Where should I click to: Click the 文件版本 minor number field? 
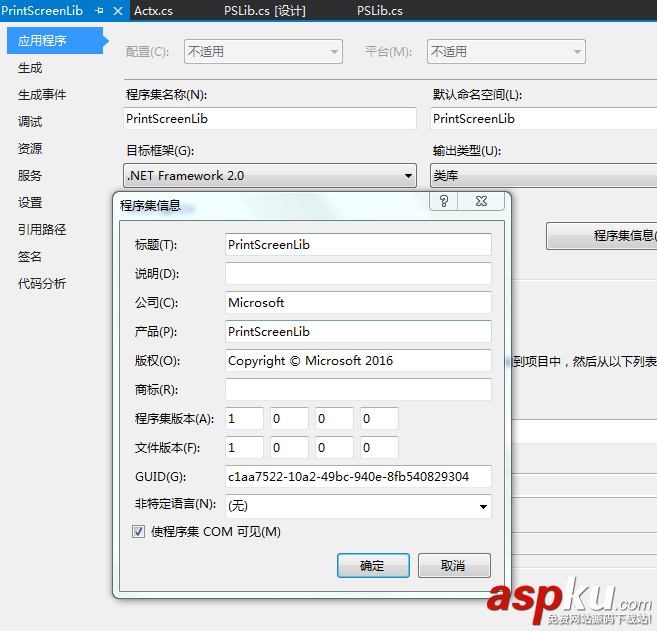click(x=290, y=447)
